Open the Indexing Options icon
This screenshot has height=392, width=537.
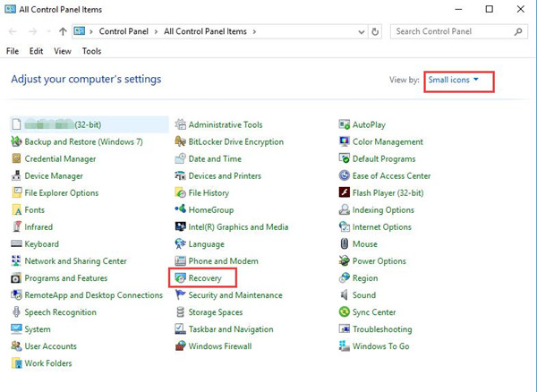(x=345, y=209)
